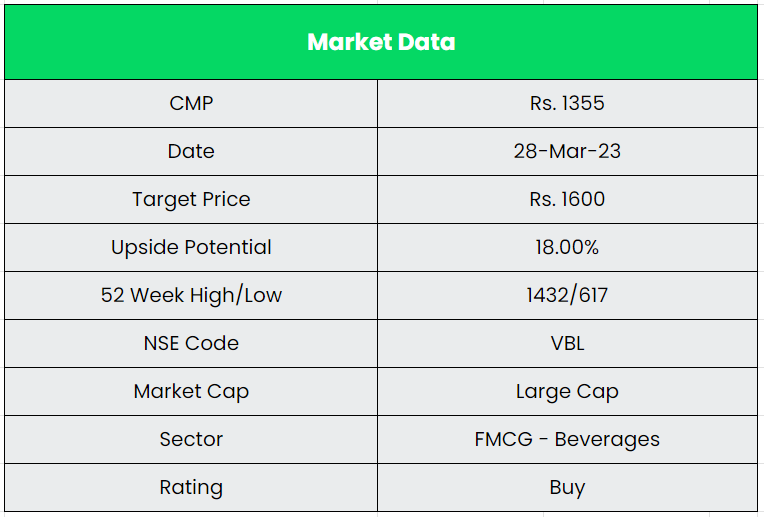Image resolution: width=764 pixels, height=517 pixels.
Task: Select the 52 Week High/Low label
Action: click(191, 295)
